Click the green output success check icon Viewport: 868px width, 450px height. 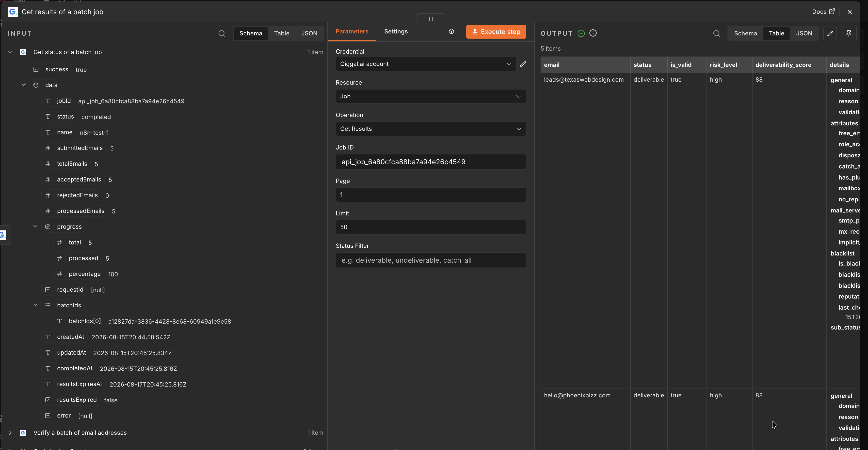[581, 33]
